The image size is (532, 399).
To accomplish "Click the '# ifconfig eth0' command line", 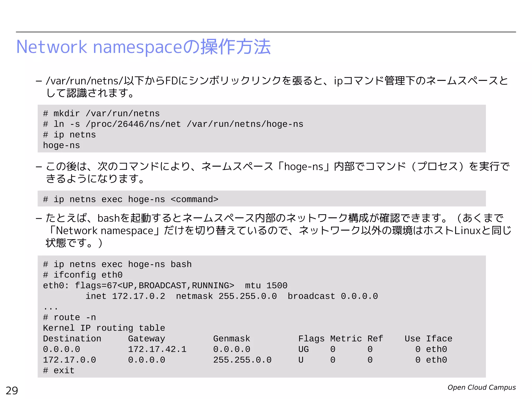I will (x=83, y=275).
